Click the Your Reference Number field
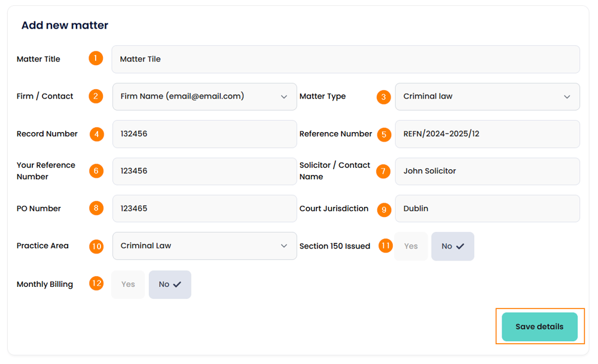 click(x=205, y=171)
